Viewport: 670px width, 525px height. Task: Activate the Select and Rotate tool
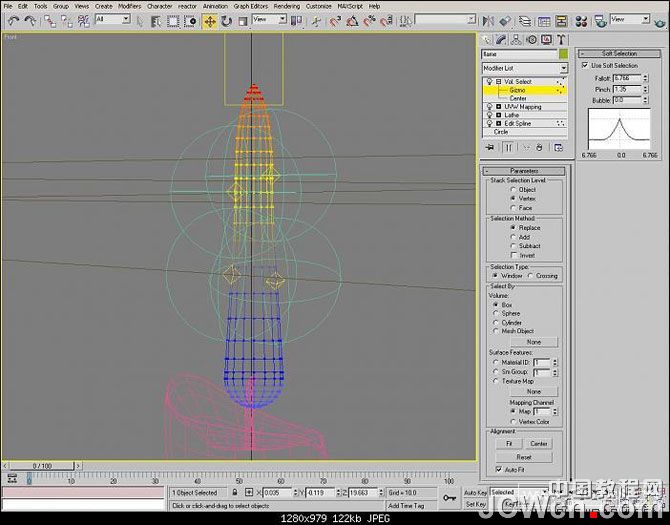click(226, 21)
